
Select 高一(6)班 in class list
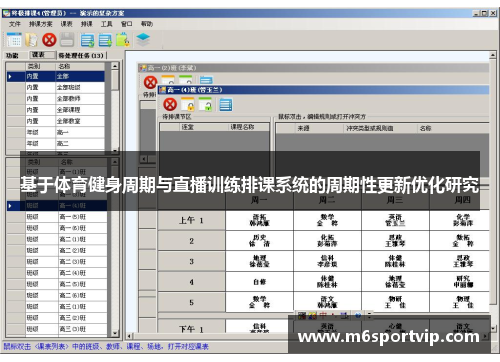57,228
